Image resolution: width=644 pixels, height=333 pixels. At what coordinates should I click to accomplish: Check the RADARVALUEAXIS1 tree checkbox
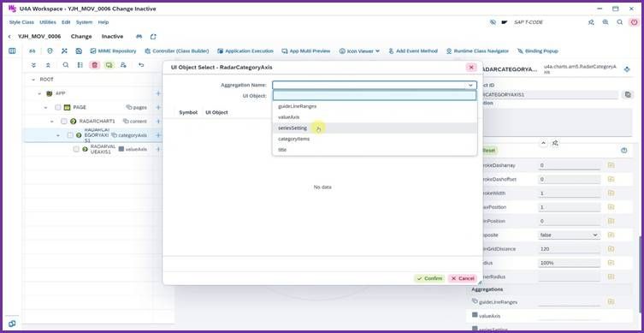(76, 149)
